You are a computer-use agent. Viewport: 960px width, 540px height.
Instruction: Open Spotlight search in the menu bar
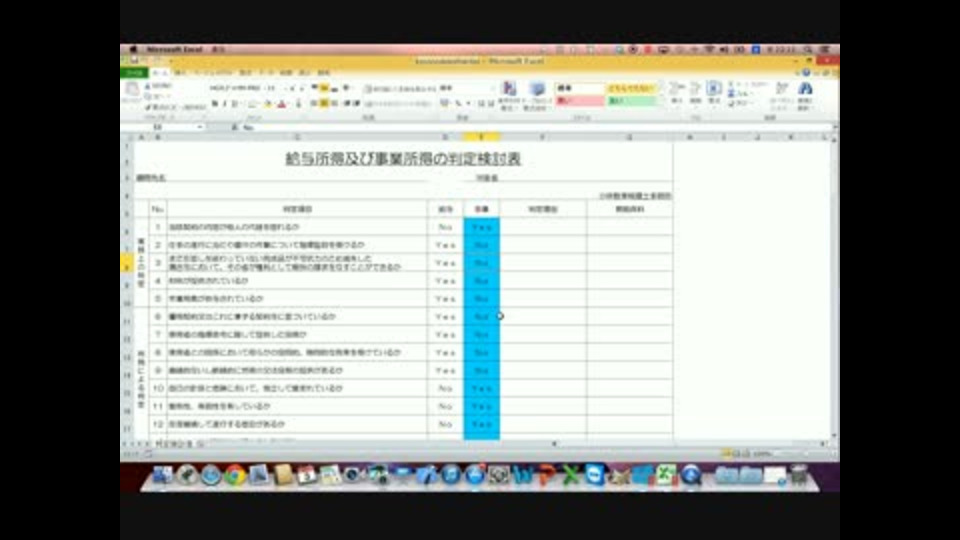click(809, 50)
